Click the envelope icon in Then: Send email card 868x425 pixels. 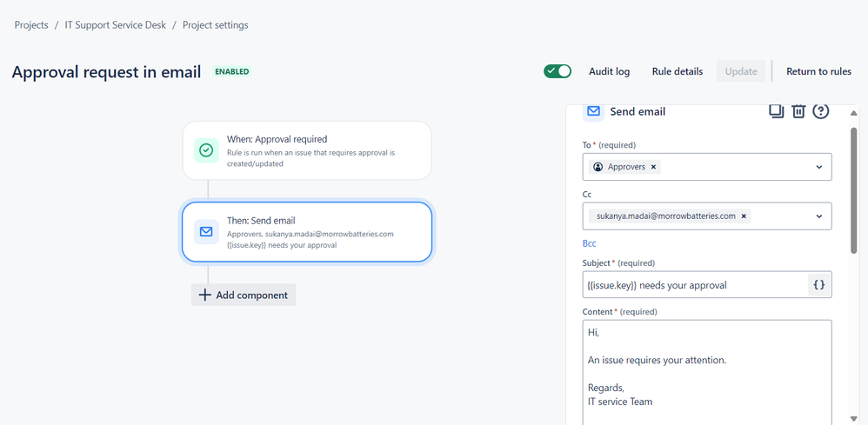pos(206,232)
